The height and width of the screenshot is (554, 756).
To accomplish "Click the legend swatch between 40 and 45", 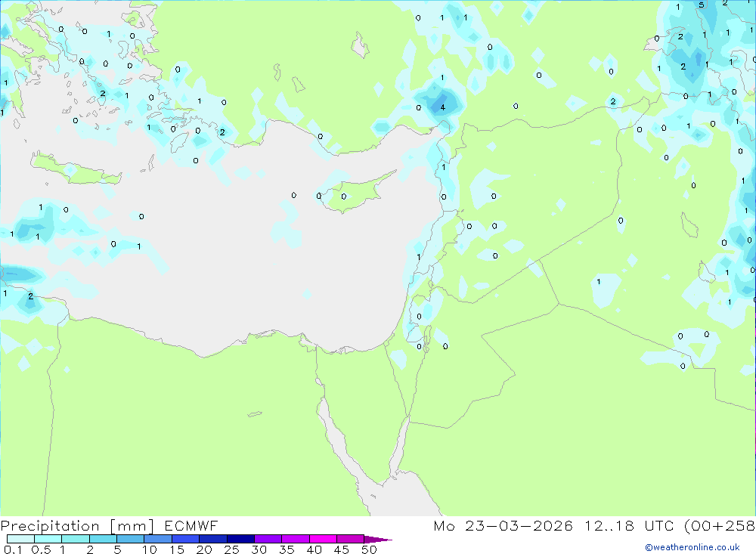I will [323, 539].
